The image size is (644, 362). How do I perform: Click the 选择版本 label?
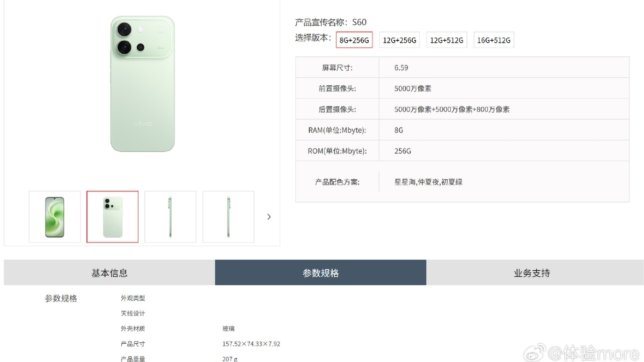pyautogui.click(x=313, y=38)
